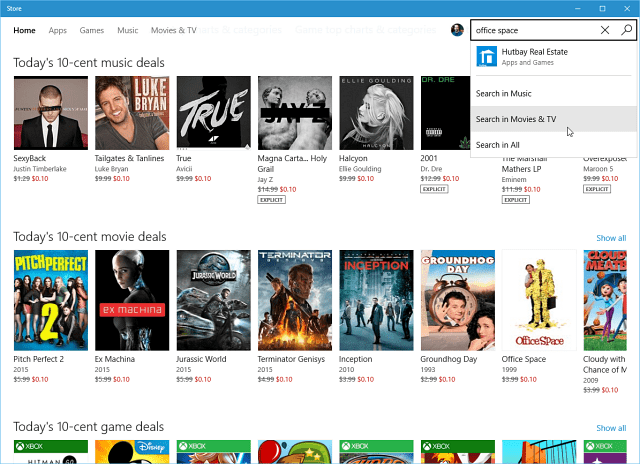
Task: Open Groundhog Day movie poster
Action: 458,300
